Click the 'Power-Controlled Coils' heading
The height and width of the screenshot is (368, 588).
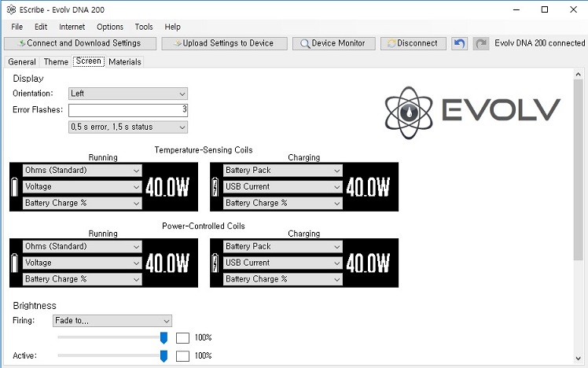tap(204, 226)
